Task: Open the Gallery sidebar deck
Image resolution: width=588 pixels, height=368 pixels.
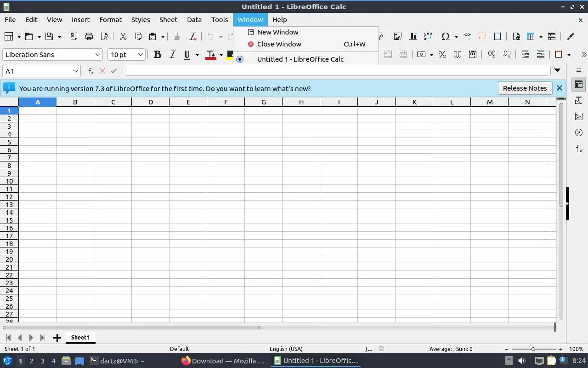Action: (579, 116)
